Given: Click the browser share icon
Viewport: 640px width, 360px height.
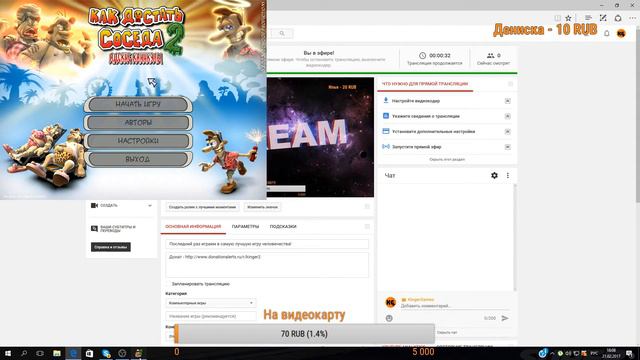Looking at the screenshot, I should point(618,18).
